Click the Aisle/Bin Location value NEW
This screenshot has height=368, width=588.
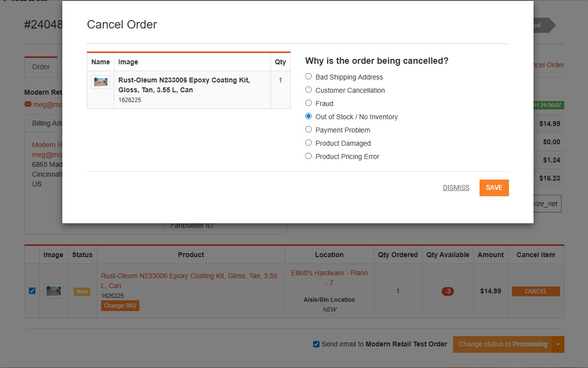[330, 310]
